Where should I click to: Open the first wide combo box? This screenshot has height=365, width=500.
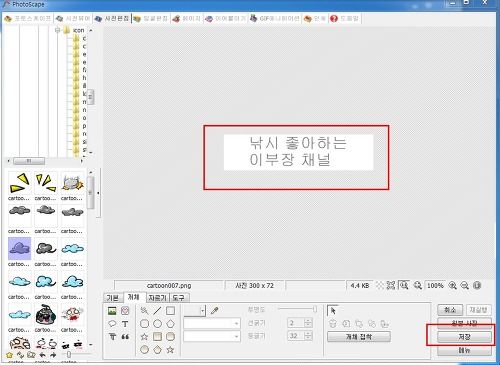coord(212,323)
